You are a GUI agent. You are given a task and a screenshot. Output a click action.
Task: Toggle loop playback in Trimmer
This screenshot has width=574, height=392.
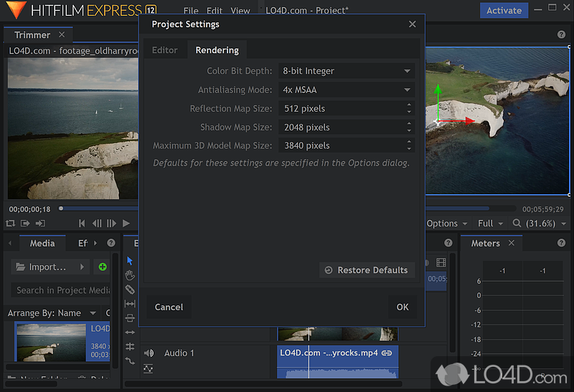coord(10,223)
